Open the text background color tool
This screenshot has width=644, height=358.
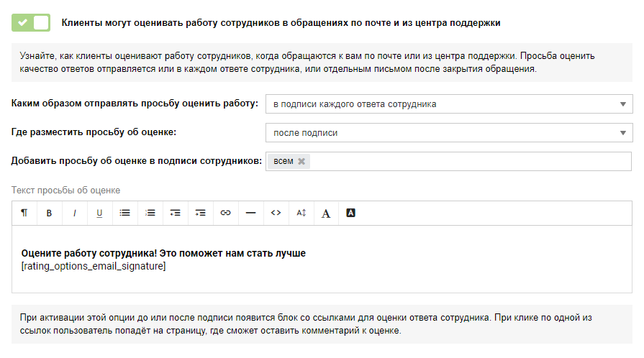[x=350, y=213]
